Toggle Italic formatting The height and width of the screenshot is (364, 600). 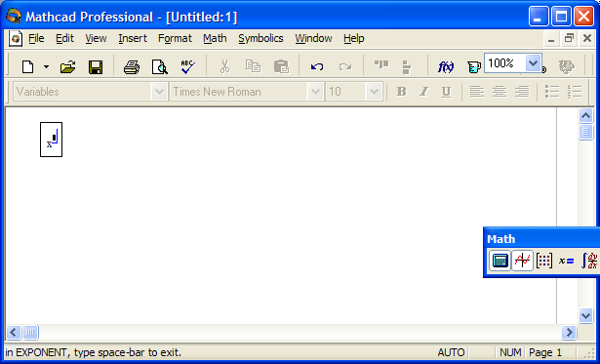[423, 92]
